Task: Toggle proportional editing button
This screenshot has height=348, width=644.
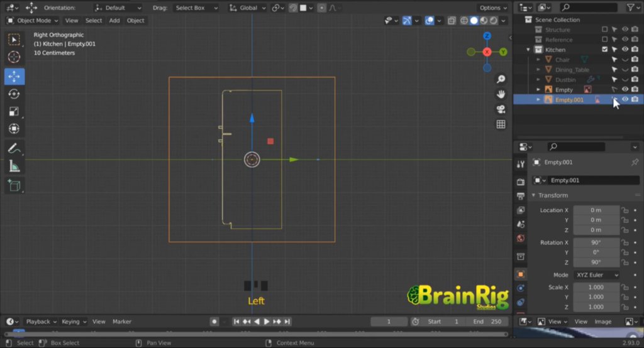Action: pos(321,8)
